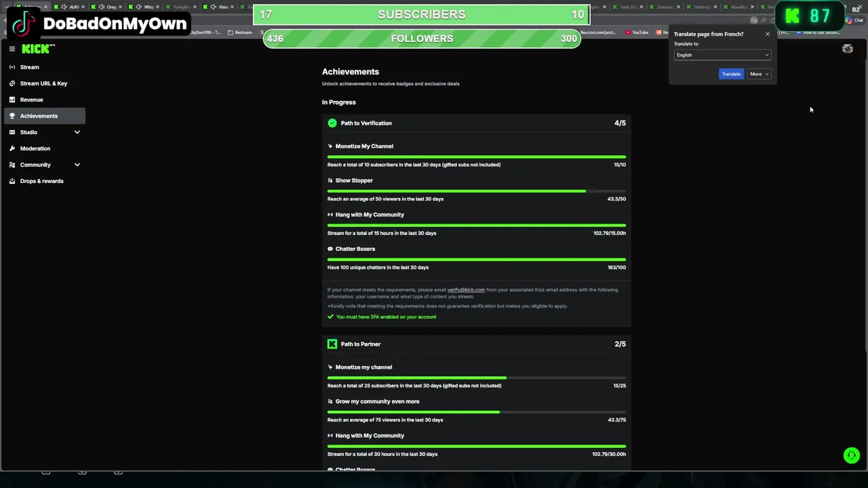
Task: Click the Path to Partner 2/5 count
Action: click(620, 344)
